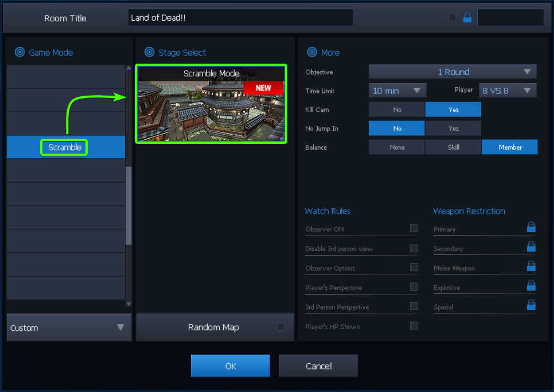Open the Custom dropdown below game modes

tap(69, 327)
